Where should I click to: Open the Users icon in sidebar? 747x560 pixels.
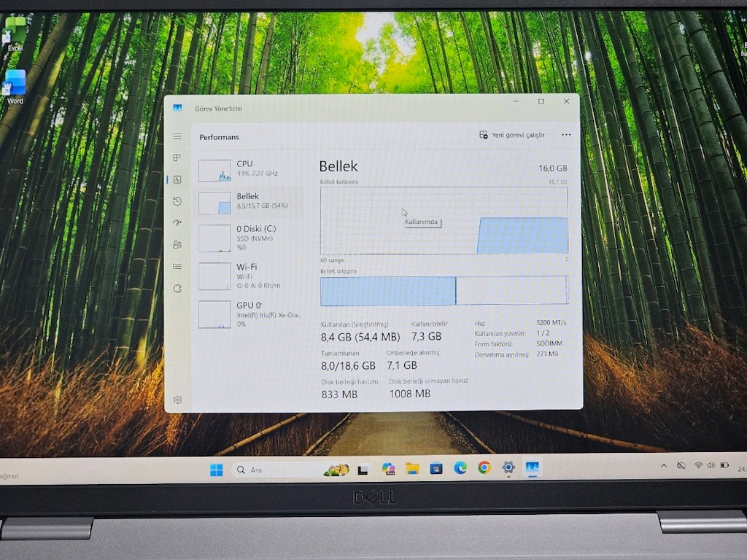[x=177, y=245]
